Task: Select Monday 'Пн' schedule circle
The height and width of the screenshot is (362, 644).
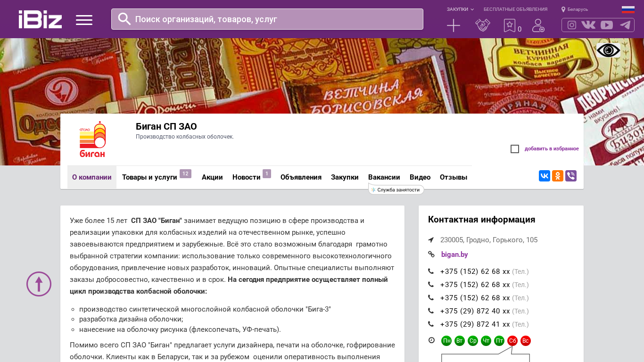Action: pyautogui.click(x=446, y=341)
